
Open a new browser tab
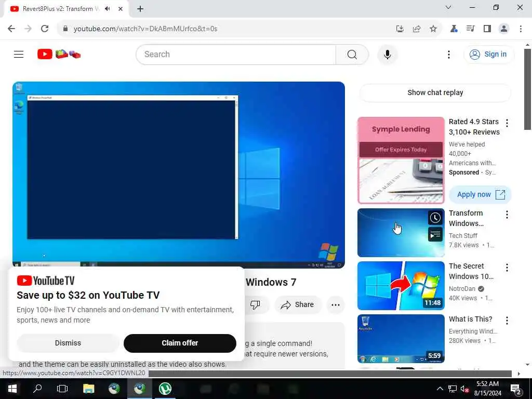coord(140,9)
